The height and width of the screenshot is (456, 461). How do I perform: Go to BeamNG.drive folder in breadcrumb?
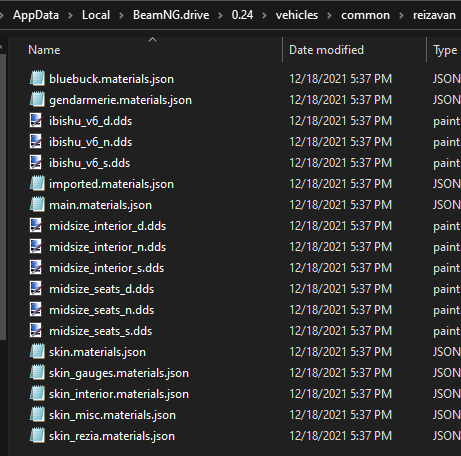click(x=171, y=15)
